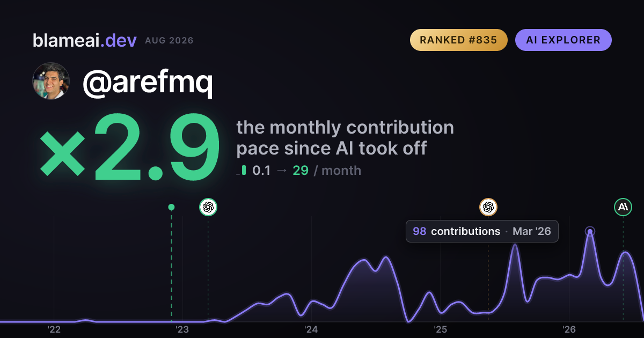
Task: Open the @arefmq profile avatar
Action: pyautogui.click(x=51, y=81)
